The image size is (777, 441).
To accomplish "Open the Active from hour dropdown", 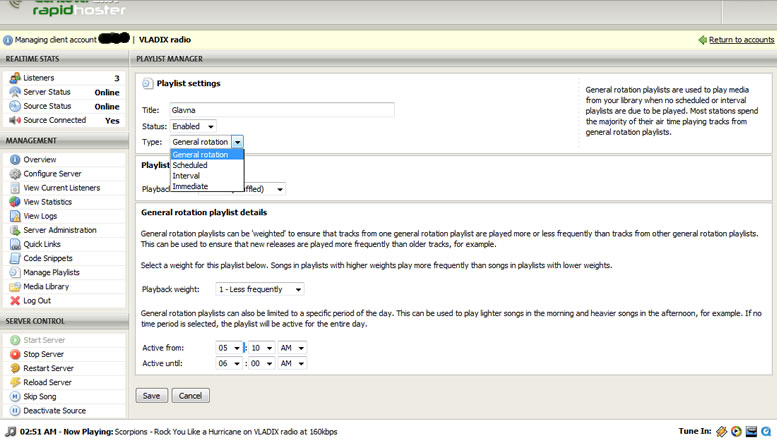I will click(228, 348).
